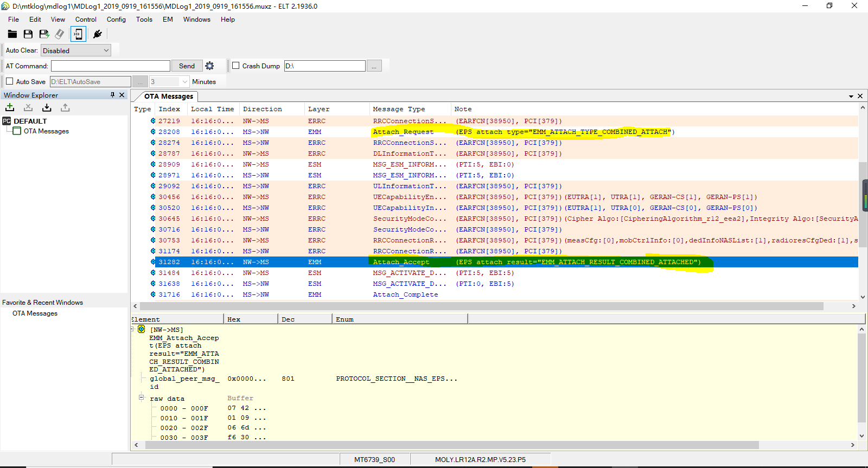Click status bar entry MT6739_S00
The height and width of the screenshot is (468, 868).
(x=374, y=460)
